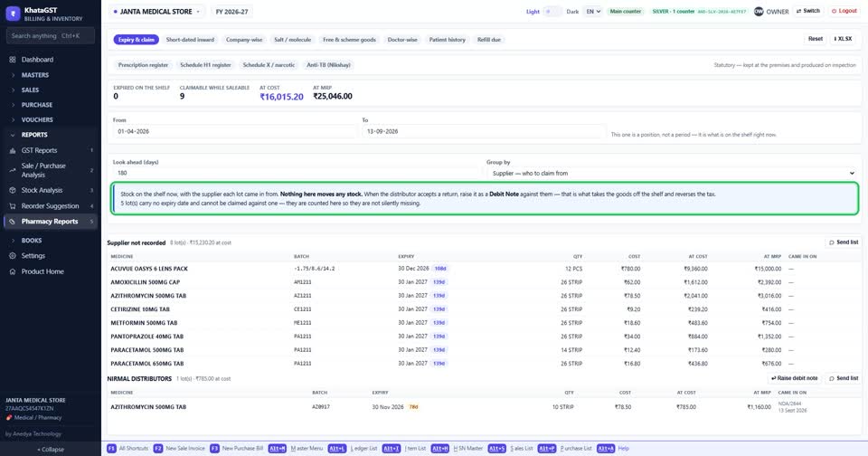This screenshot has height=456, width=868.
Task: Open Sale / Purchase Analysis reports
Action: pos(50,170)
